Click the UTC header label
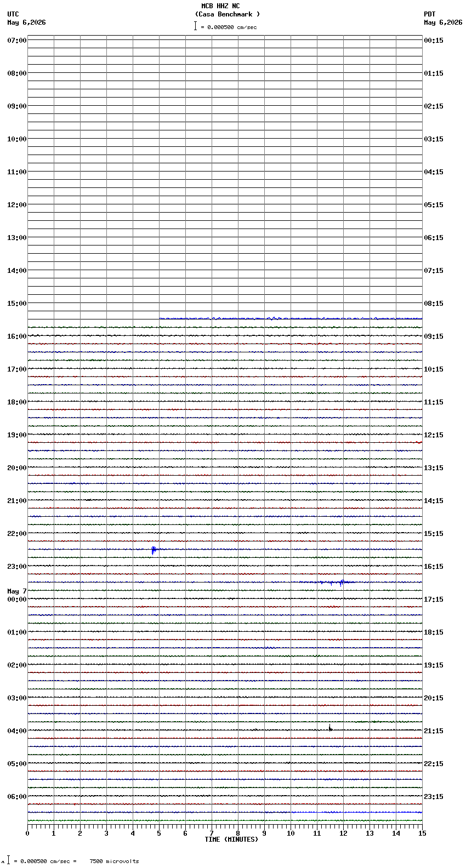 pyautogui.click(x=13, y=14)
